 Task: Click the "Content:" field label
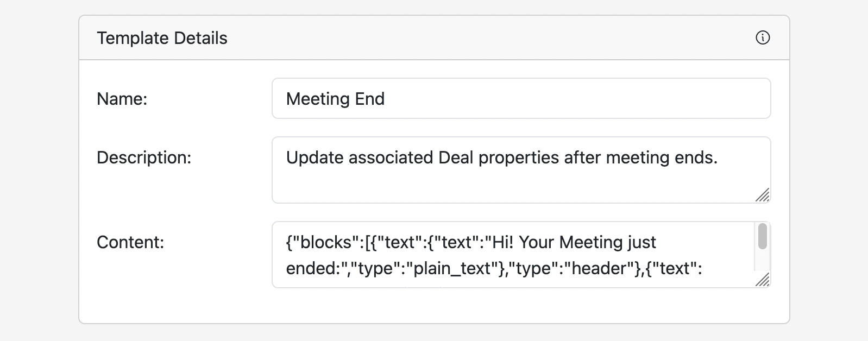click(130, 242)
